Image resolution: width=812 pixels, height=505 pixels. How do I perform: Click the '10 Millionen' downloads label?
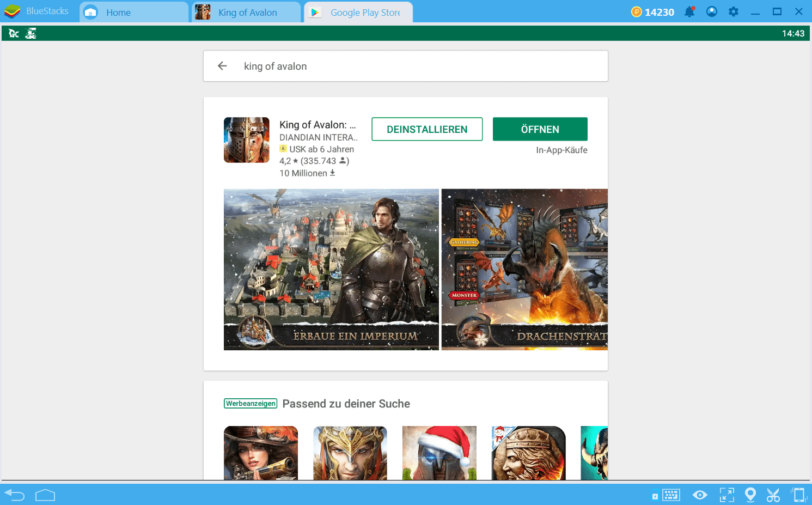tap(307, 173)
